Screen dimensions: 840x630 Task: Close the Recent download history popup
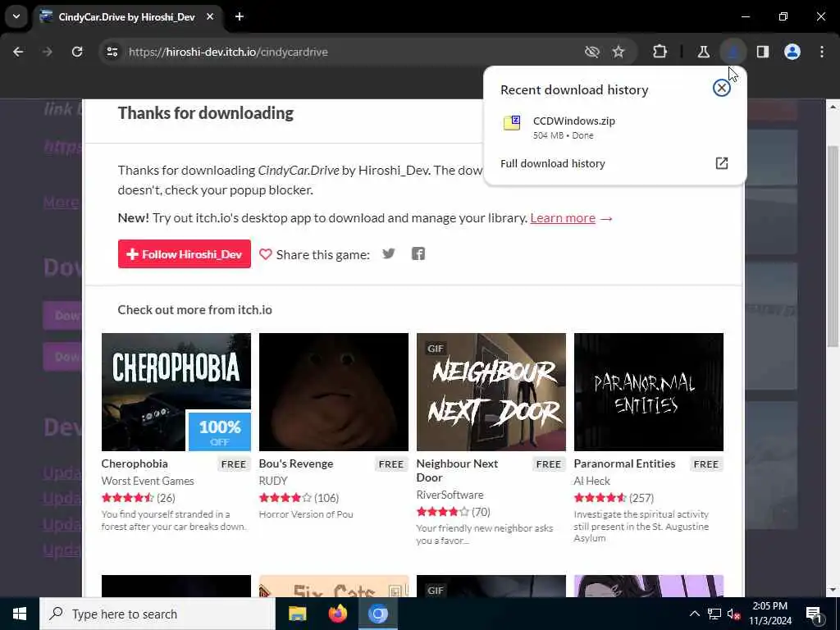[x=722, y=88]
